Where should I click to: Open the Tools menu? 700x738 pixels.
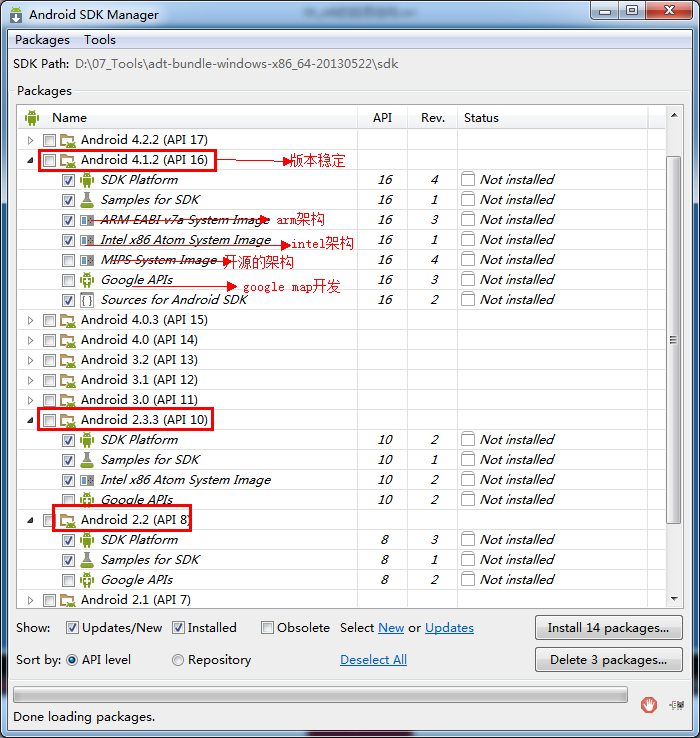pos(100,40)
